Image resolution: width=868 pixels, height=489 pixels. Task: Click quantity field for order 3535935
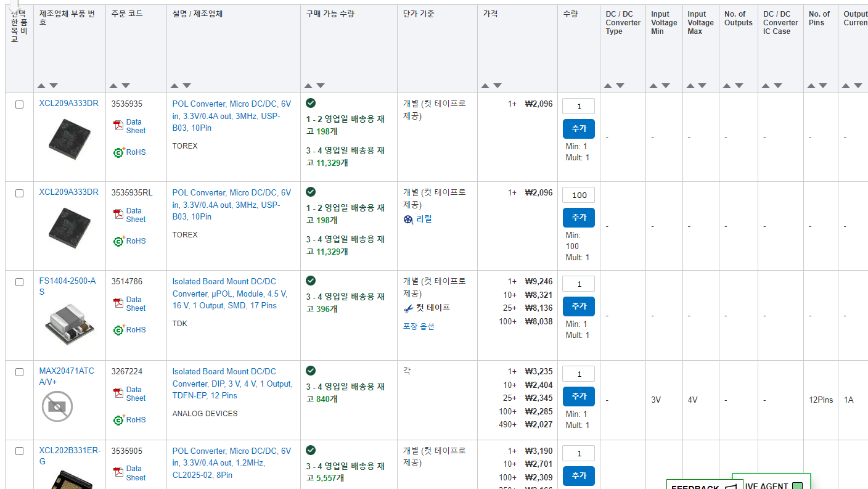point(579,107)
